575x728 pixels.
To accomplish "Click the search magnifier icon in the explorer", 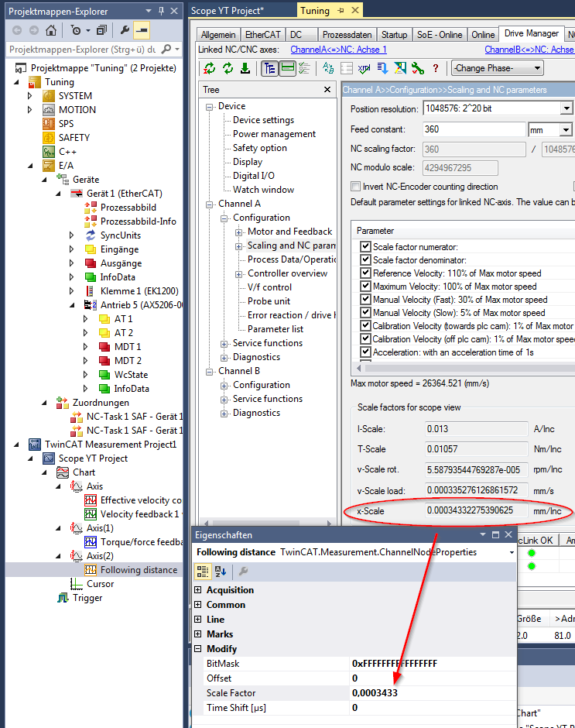I will (x=166, y=50).
